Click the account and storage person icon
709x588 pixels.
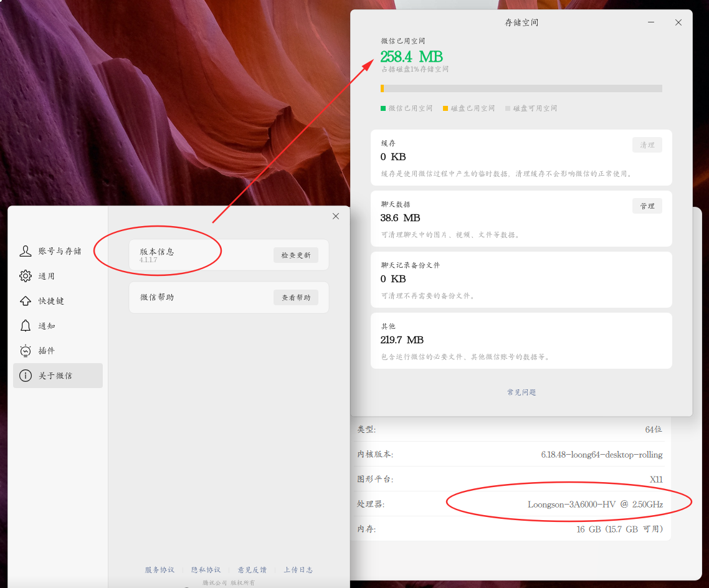pos(26,251)
